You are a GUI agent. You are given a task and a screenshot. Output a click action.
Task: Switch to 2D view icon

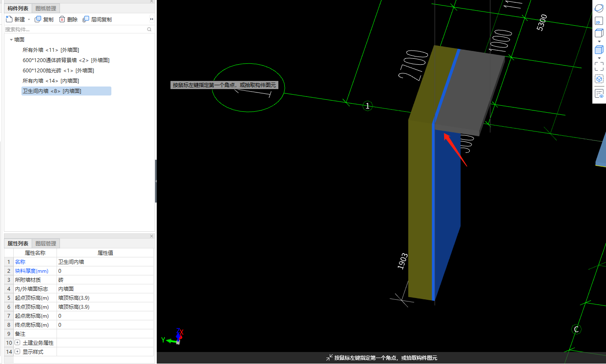[x=599, y=21]
